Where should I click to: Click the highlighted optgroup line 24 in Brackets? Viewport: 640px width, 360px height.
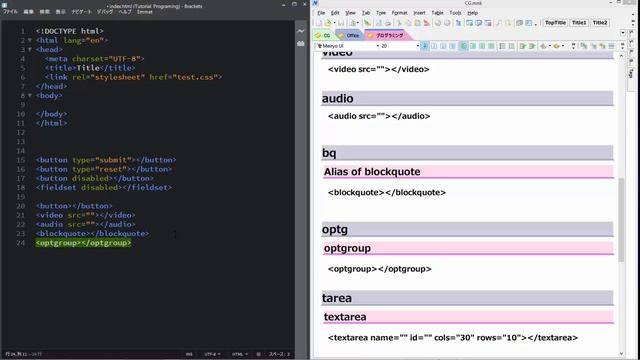pos(83,243)
